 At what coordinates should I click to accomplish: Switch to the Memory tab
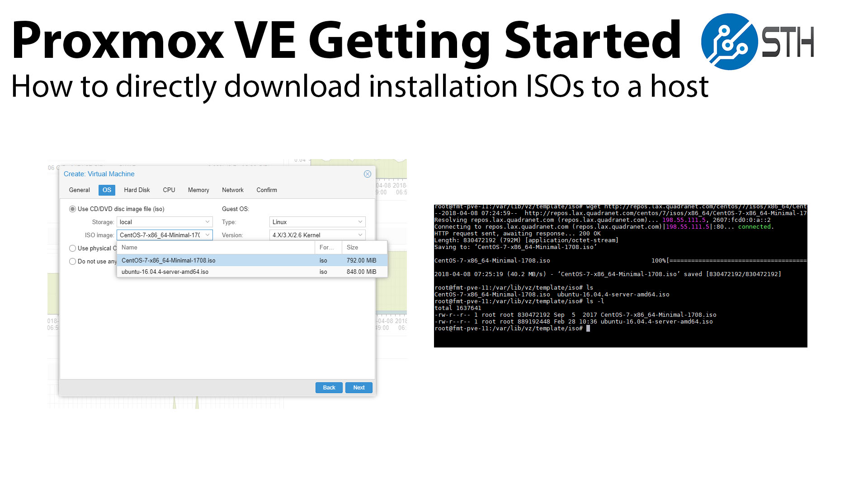[198, 190]
